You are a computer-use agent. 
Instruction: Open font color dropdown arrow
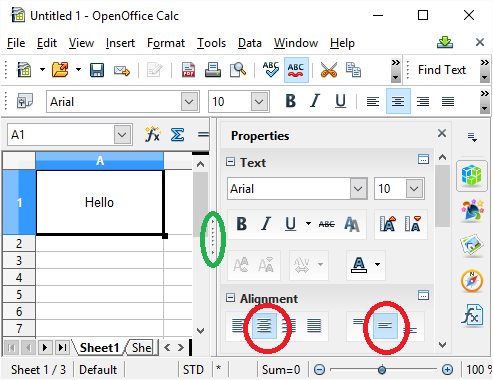(x=377, y=264)
